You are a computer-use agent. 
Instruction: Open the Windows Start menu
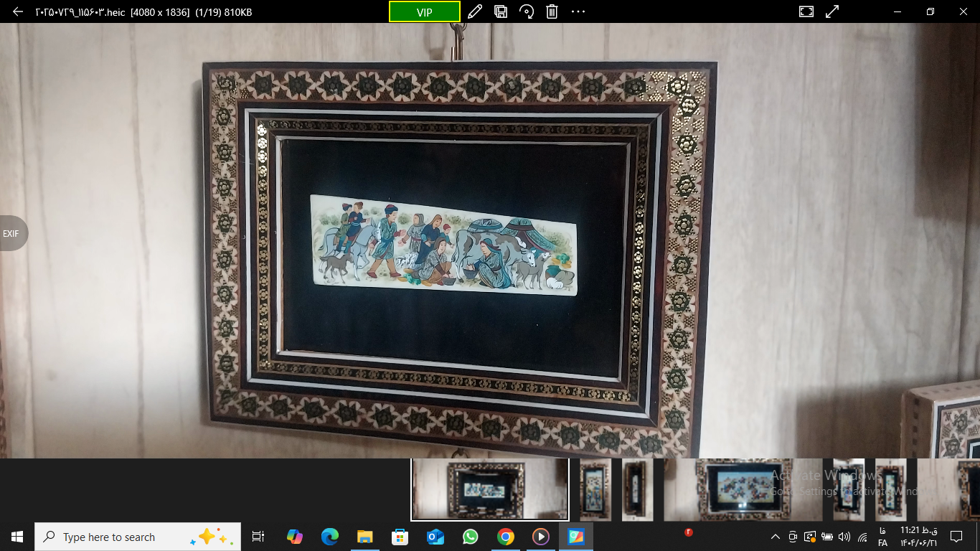point(17,537)
